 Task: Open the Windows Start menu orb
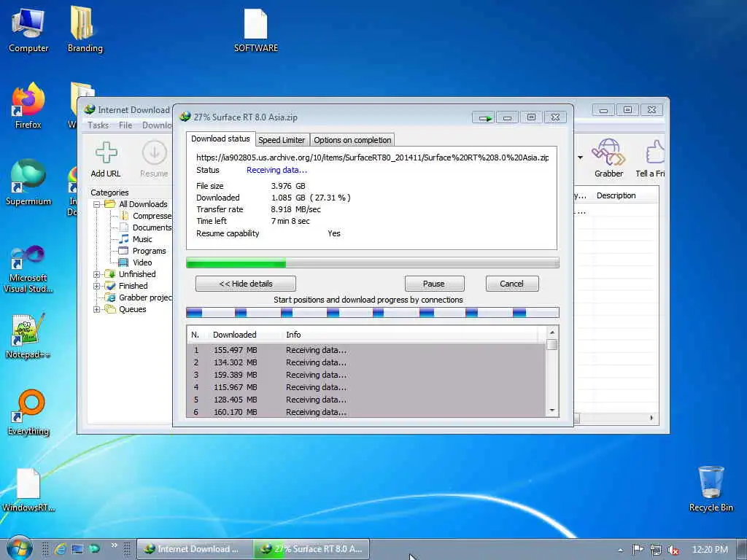point(19,548)
